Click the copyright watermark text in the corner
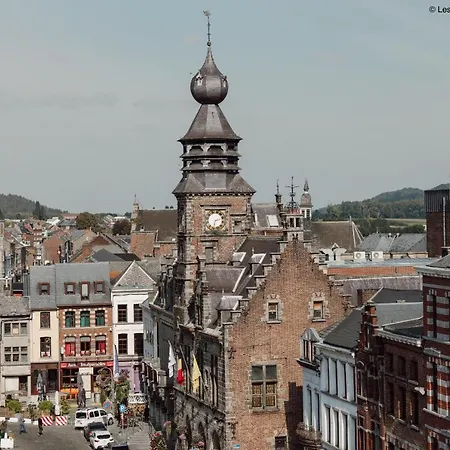 (440, 9)
